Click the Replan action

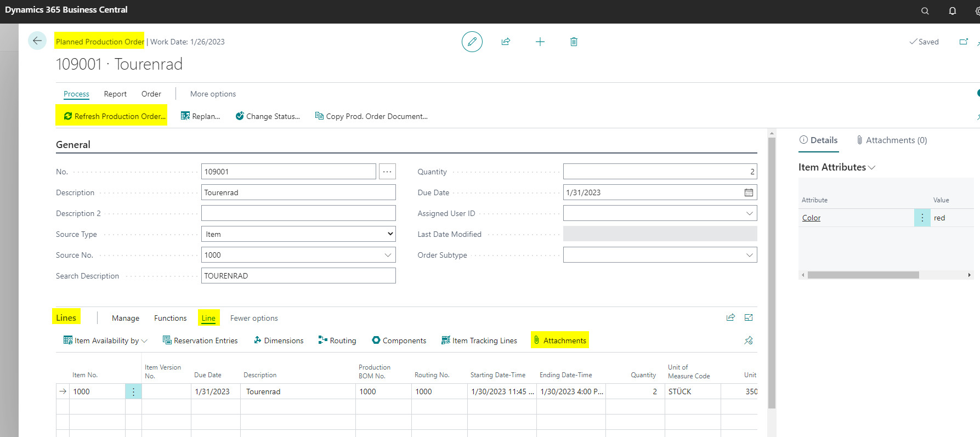pyautogui.click(x=201, y=116)
